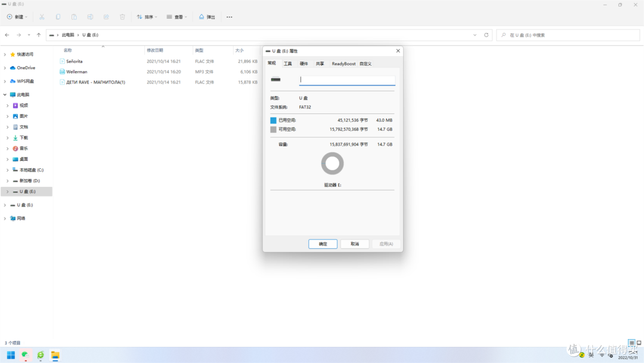Click the Cut scissors icon in toolbar

42,17
